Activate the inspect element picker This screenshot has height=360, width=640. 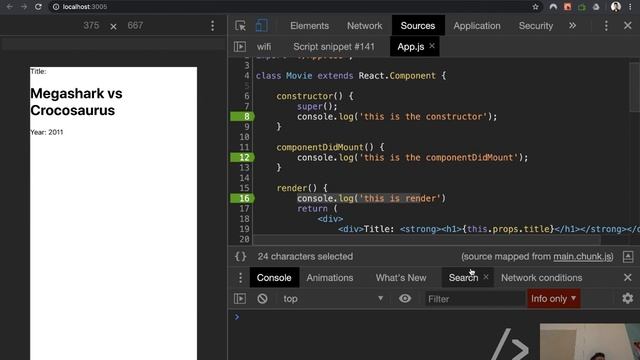pos(240,26)
